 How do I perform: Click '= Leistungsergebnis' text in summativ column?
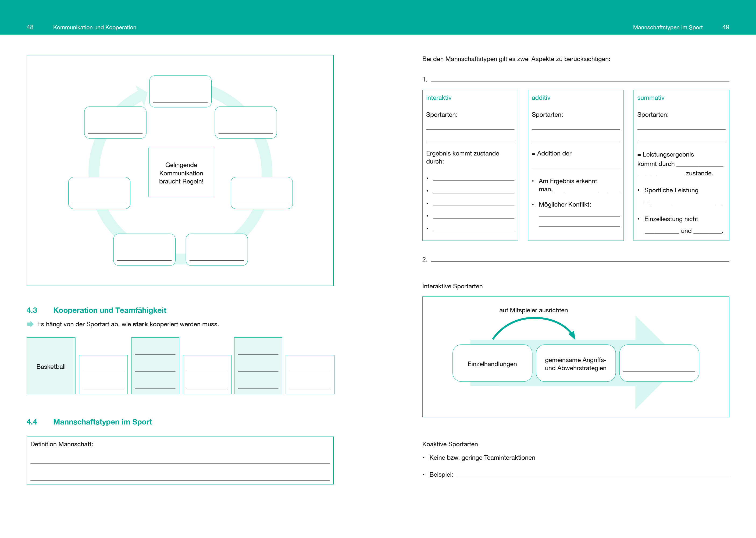click(665, 154)
